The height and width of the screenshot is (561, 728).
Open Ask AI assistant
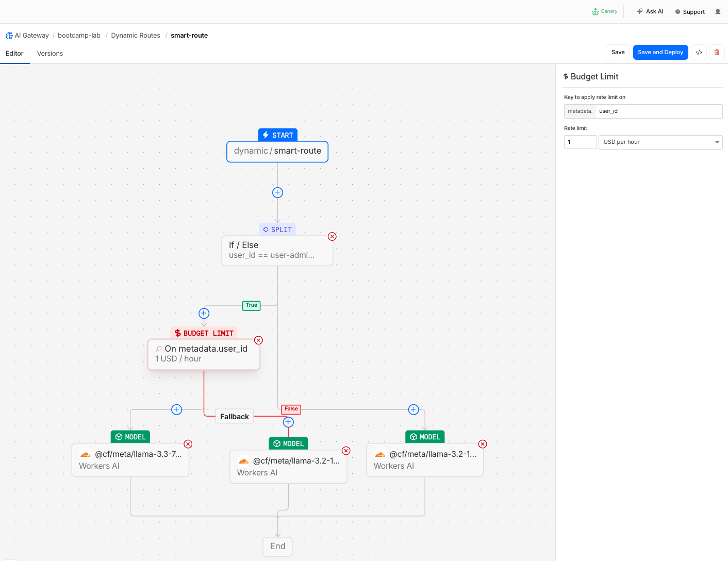coord(650,11)
